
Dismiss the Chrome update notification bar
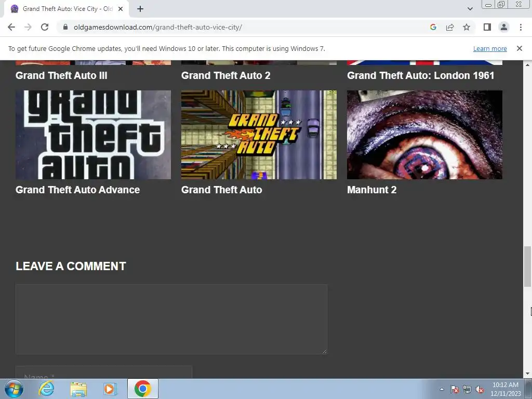pos(519,48)
